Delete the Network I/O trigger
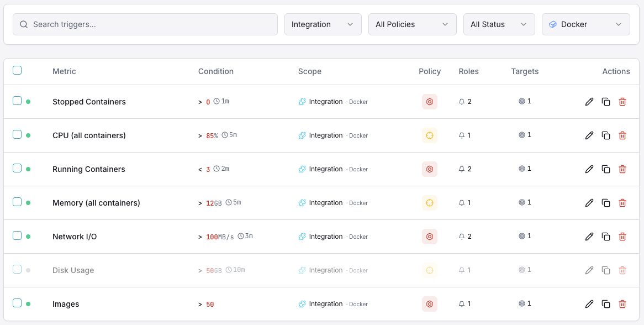644x325 pixels. point(622,237)
